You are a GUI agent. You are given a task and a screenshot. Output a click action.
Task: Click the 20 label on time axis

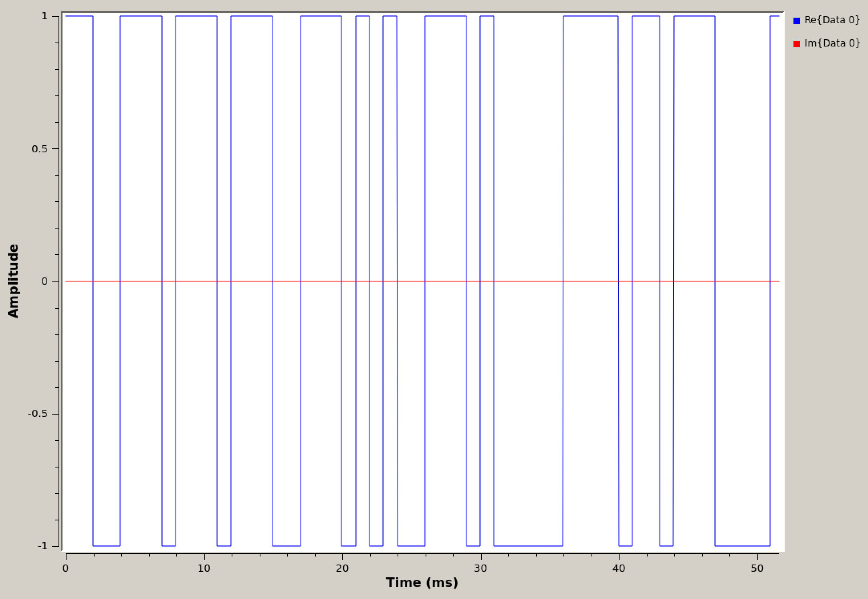(x=342, y=568)
